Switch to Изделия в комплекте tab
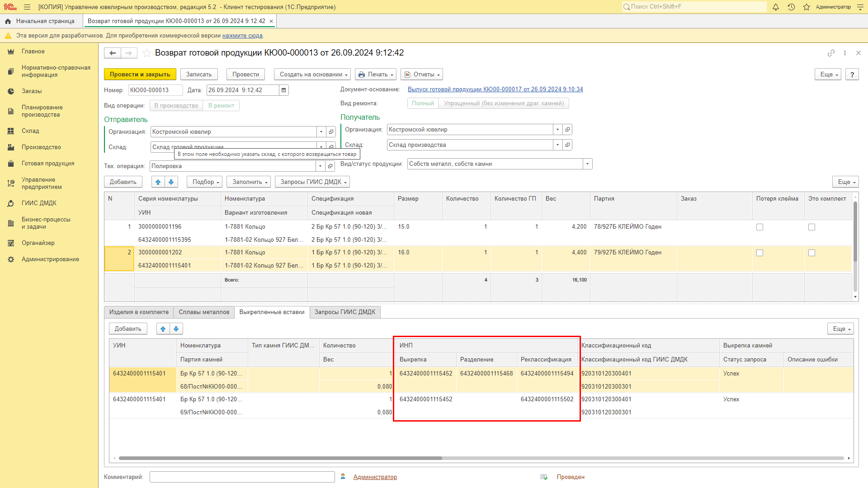Screen dimensions: 868x488 pyautogui.click(x=139, y=312)
